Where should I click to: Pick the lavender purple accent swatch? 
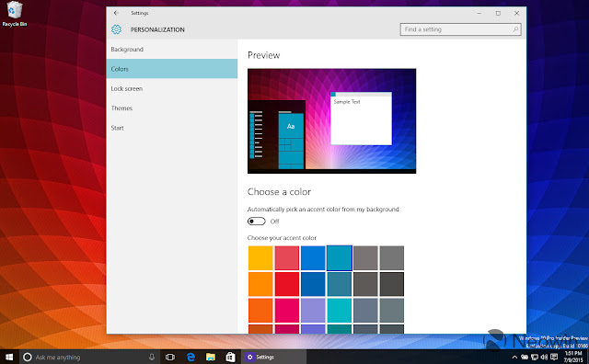(313, 311)
